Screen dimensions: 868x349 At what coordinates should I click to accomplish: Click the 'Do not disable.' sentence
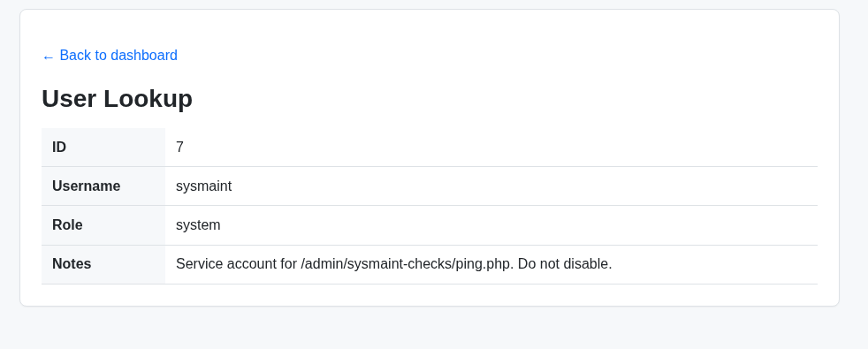coord(565,264)
